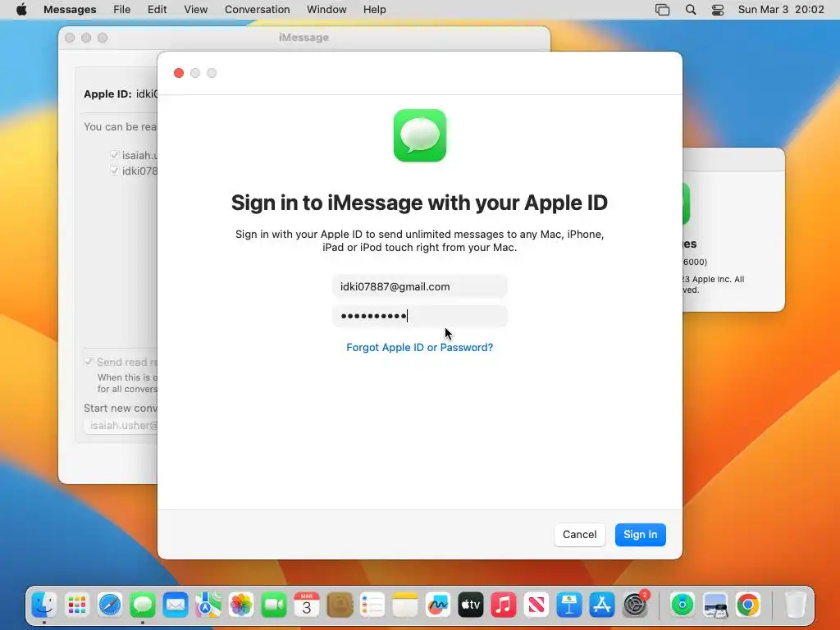Open Launchpad from the Dock
Image resolution: width=840 pixels, height=630 pixels.
[x=77, y=605]
